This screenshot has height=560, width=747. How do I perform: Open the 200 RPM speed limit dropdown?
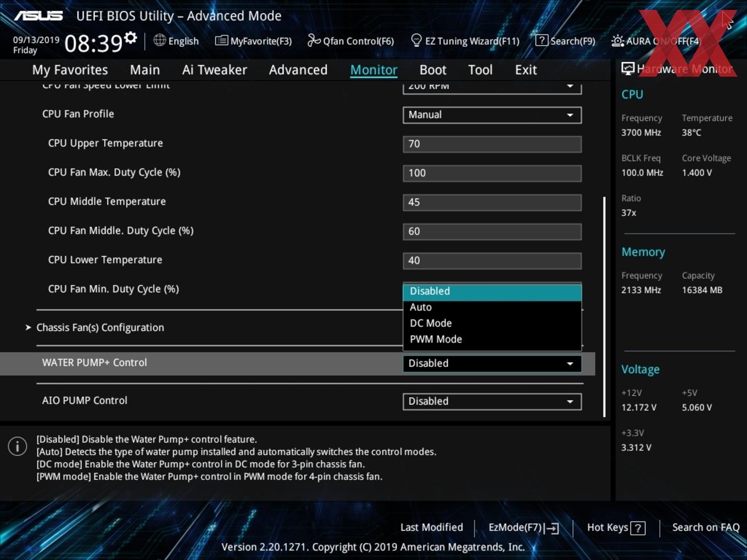click(492, 87)
